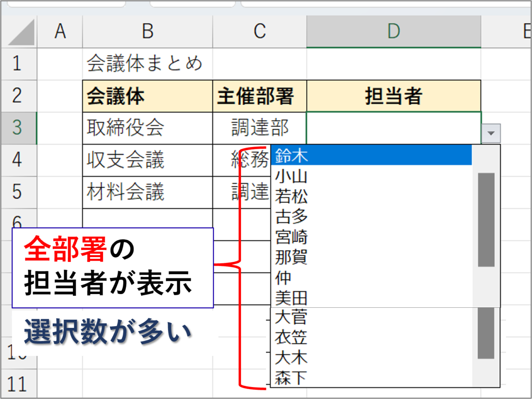Choose 宮崎 from the list
This screenshot has height=399, width=532.
372,237
